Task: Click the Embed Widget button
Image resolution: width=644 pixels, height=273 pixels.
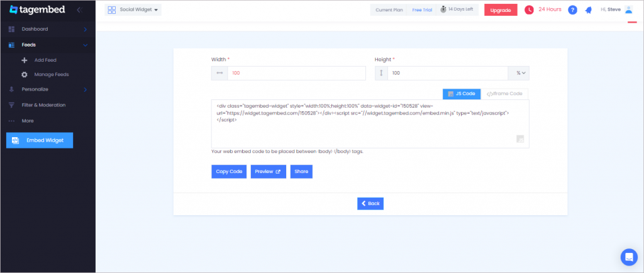Action: (40, 140)
